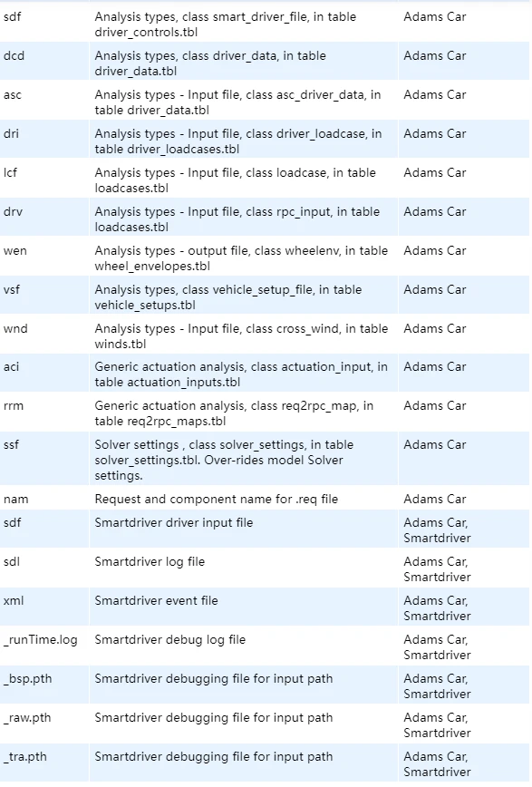Click the 'xml' Smartdriver event file row

(266, 607)
